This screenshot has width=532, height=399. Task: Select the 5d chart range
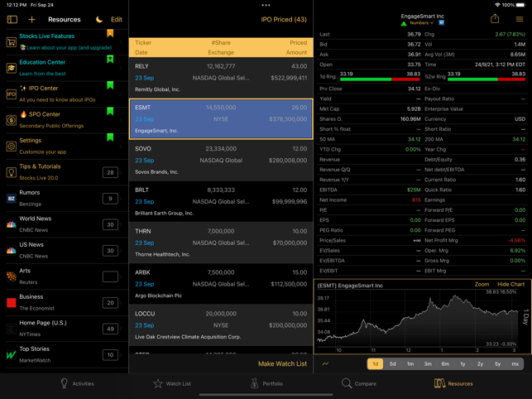tap(392, 363)
